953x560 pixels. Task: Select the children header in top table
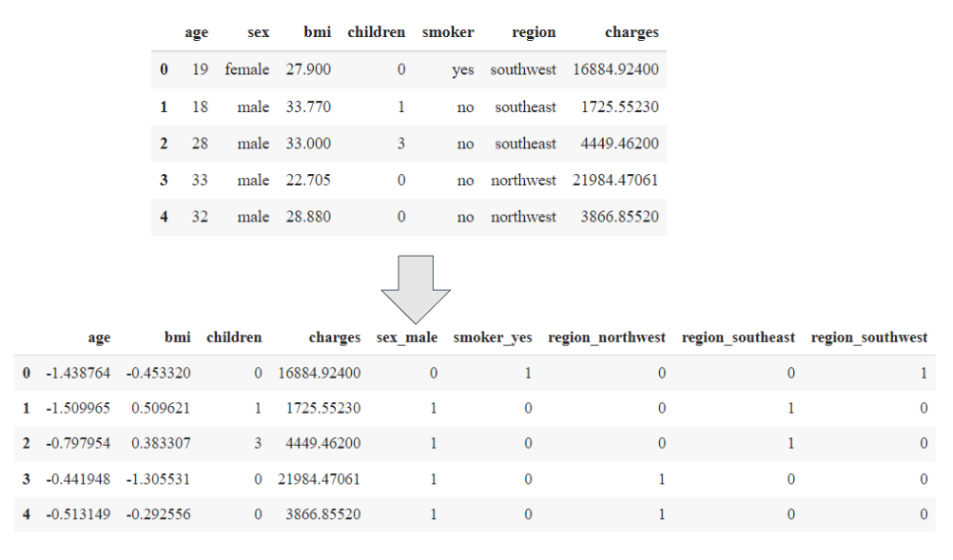click(x=377, y=32)
